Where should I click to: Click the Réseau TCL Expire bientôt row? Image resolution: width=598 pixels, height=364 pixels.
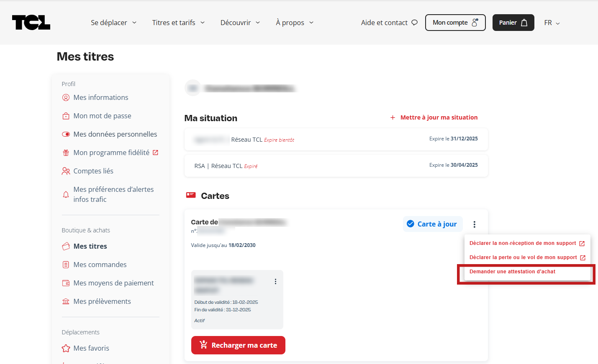[x=336, y=139]
